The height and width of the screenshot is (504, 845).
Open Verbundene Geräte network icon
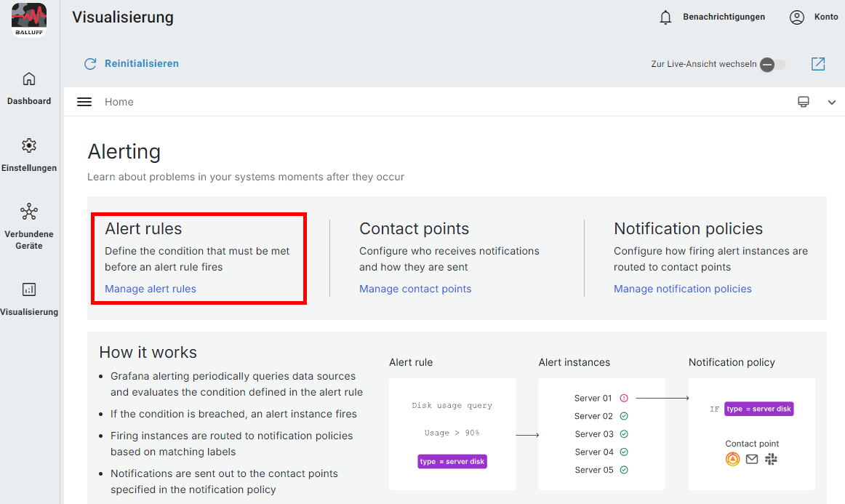click(29, 212)
